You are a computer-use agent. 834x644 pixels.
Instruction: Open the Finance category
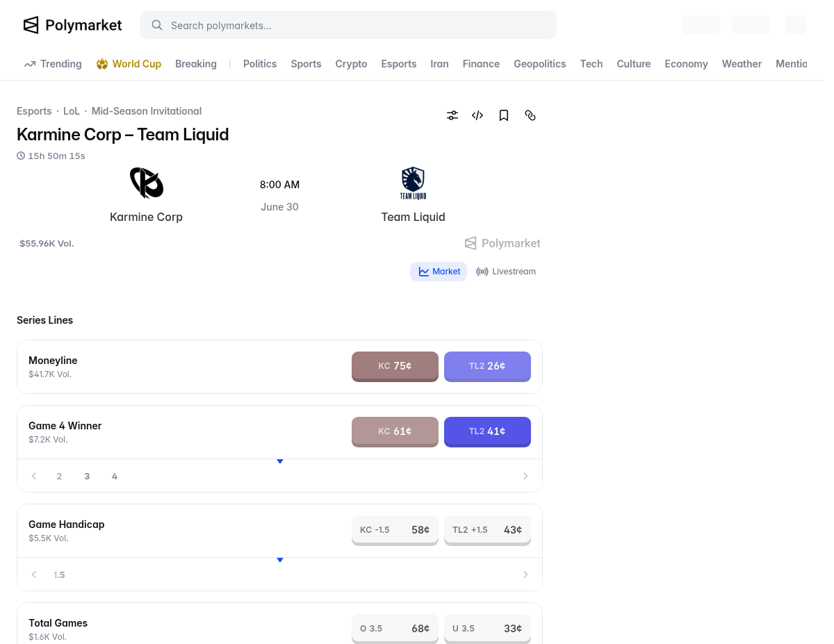pyautogui.click(x=481, y=64)
